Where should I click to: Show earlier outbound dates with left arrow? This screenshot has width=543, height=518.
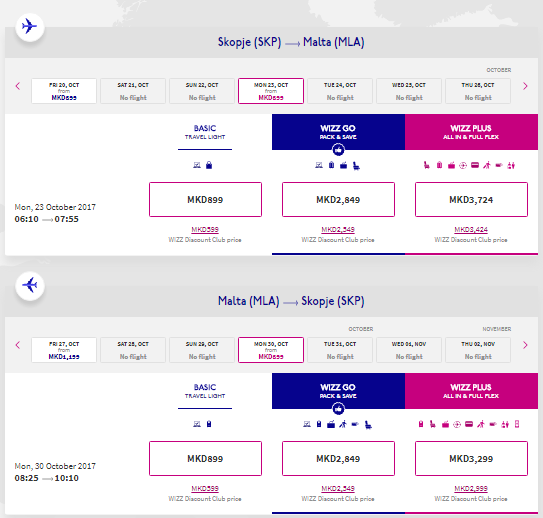(18, 86)
